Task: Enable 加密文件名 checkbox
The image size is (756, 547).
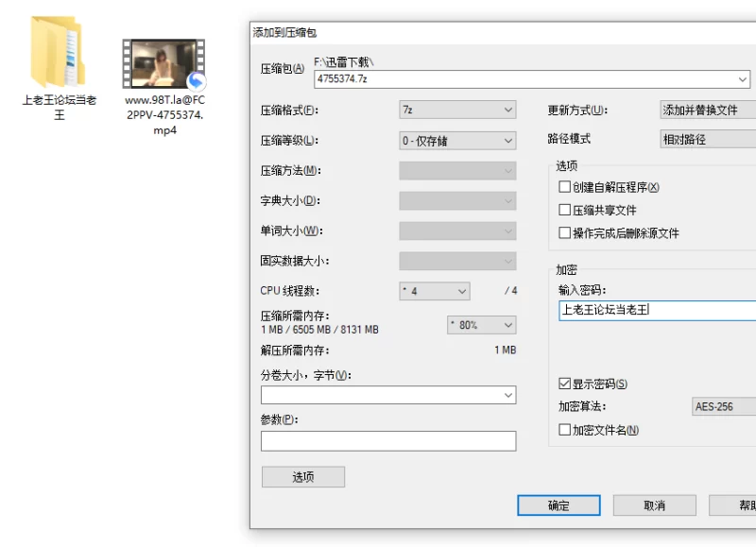Action: (565, 430)
